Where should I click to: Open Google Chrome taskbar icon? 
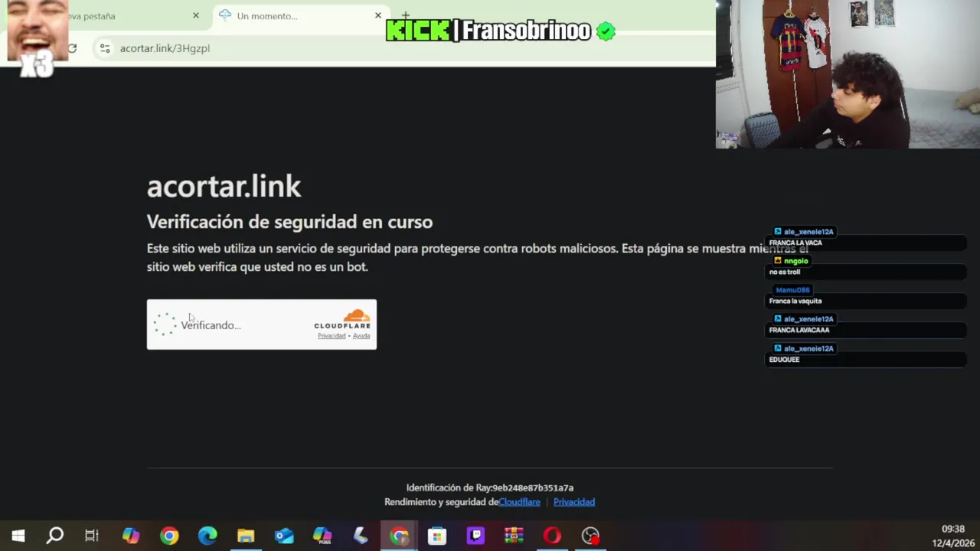pos(169,536)
